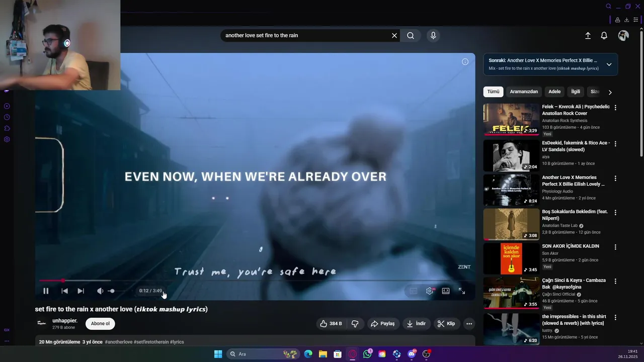The width and height of the screenshot is (644, 362).
Task: Open the Opera GX sidebar settings gear
Action: tap(7, 139)
